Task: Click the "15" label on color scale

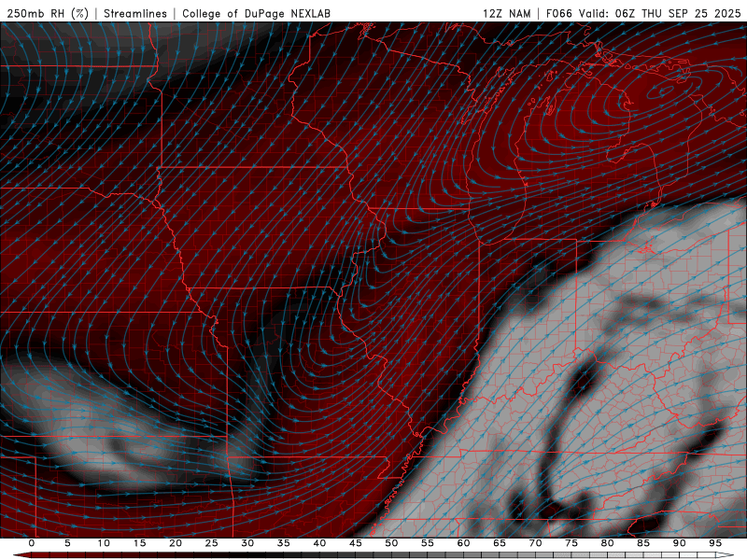Action: click(139, 543)
